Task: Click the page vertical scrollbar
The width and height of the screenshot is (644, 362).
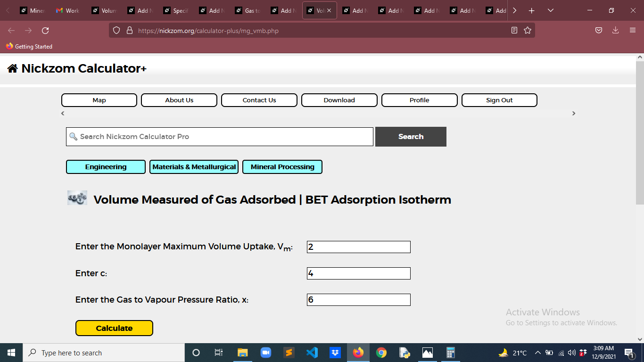Action: tap(640, 133)
